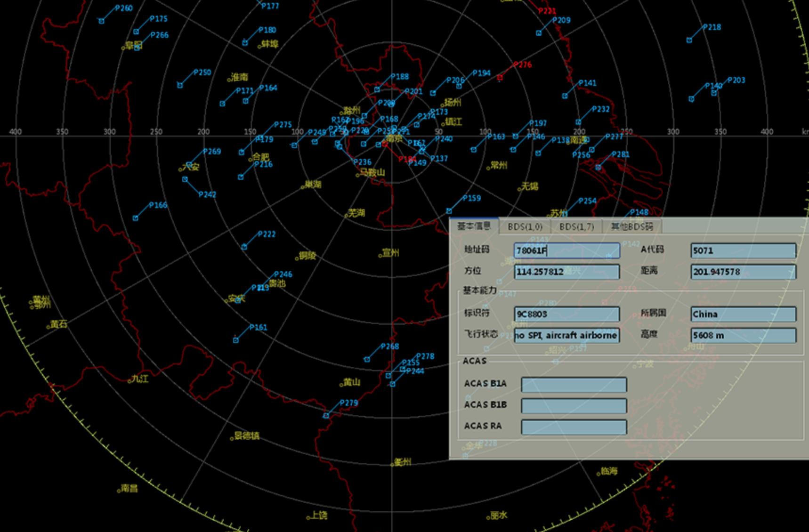Viewport: 809px width, 532px height.
Task: Click the A代码 field showing 5071
Action: click(x=743, y=250)
